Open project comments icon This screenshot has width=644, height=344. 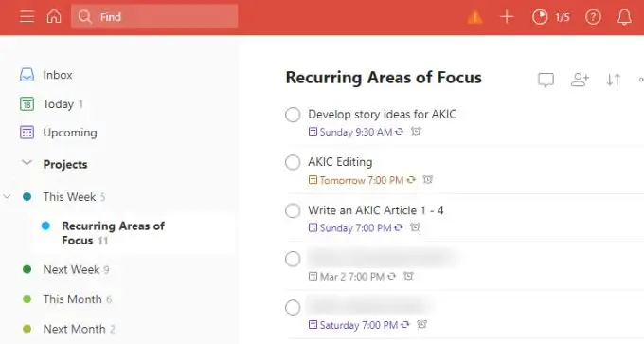[546, 80]
